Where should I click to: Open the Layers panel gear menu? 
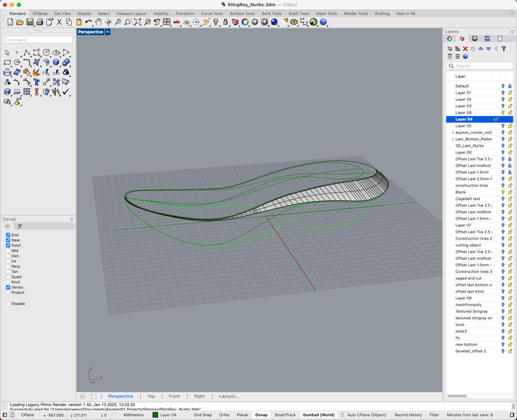(x=512, y=32)
